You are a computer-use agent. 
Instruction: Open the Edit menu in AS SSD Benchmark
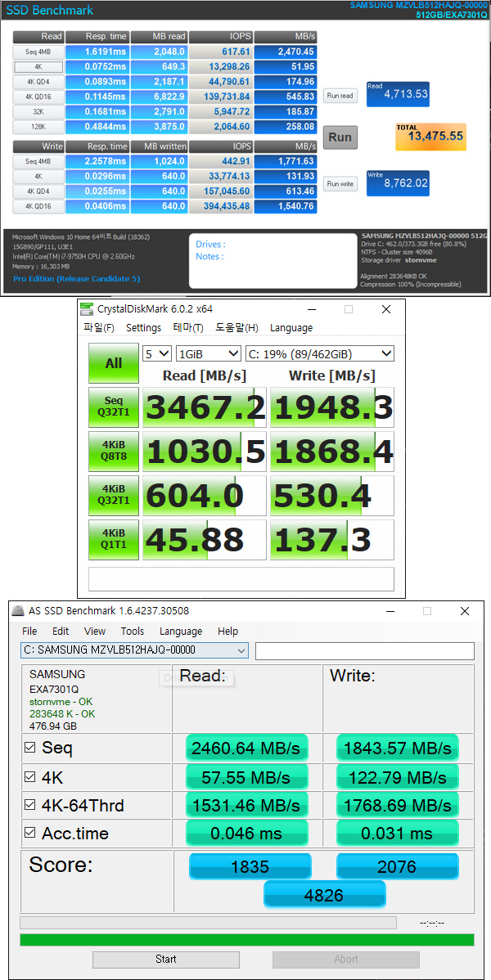[x=61, y=632]
